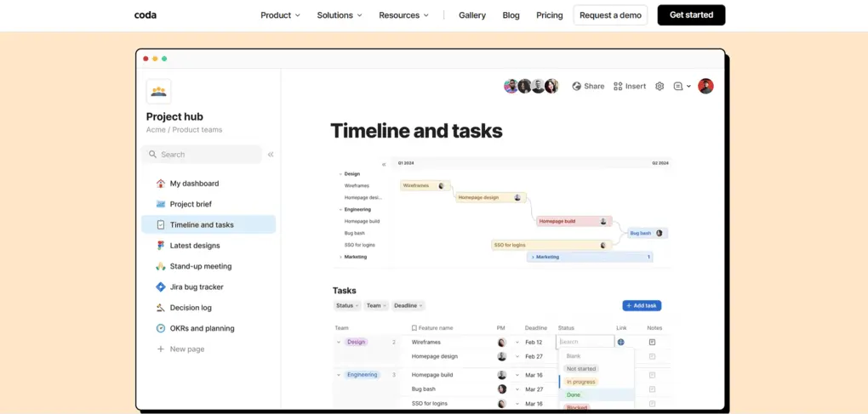The height and width of the screenshot is (414, 868).
Task: Click PM avatar in Wireframes row
Action: pyautogui.click(x=501, y=342)
